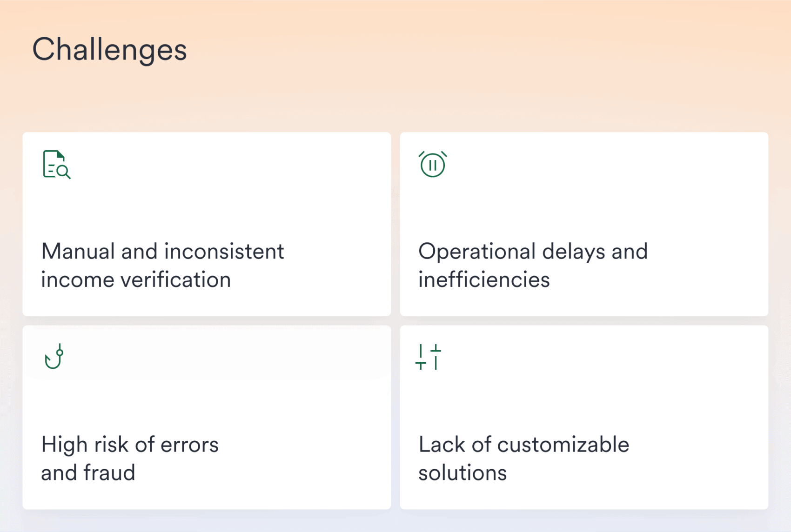Click the word "solutions"
Image resolution: width=791 pixels, height=532 pixels.
point(463,473)
